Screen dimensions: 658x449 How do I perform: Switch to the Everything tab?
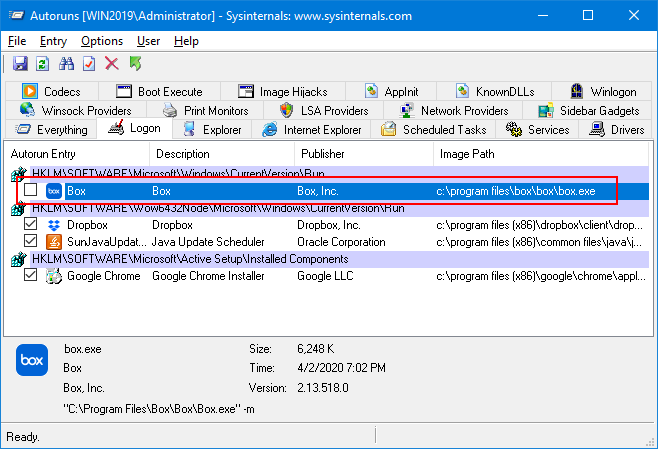click(51, 130)
